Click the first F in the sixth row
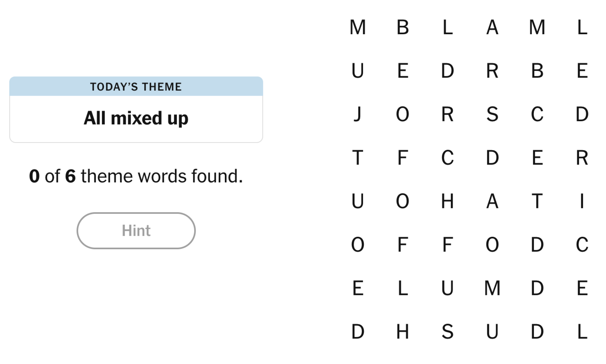This screenshot has height=364, width=606. coord(403,245)
